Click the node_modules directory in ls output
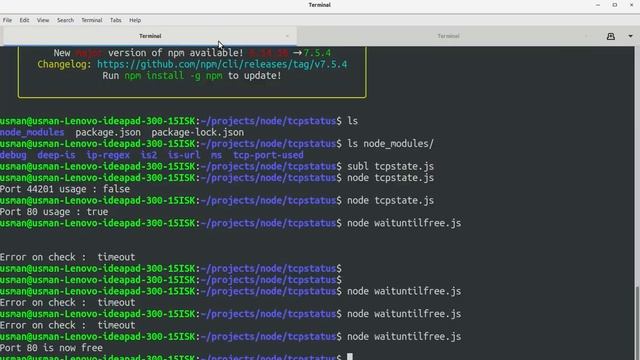The height and width of the screenshot is (360, 640). [x=32, y=132]
